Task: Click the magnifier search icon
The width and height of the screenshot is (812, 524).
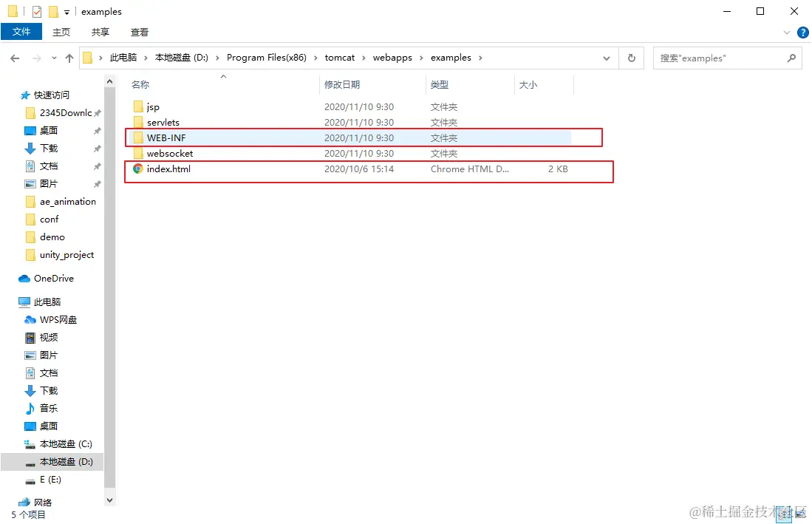Action: 791,58
